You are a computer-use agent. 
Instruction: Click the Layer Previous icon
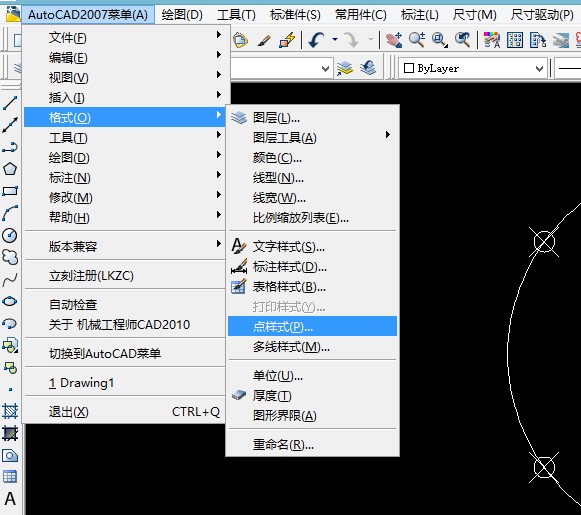pyautogui.click(x=368, y=69)
